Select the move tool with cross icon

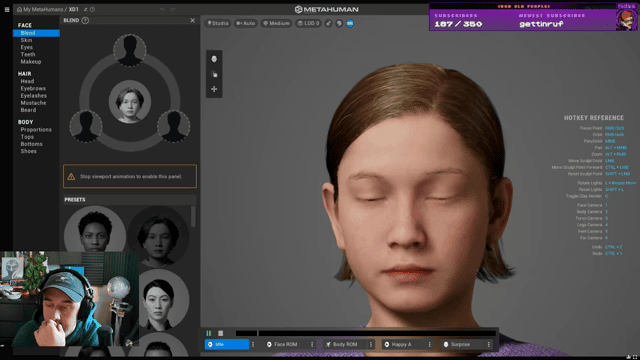214,89
